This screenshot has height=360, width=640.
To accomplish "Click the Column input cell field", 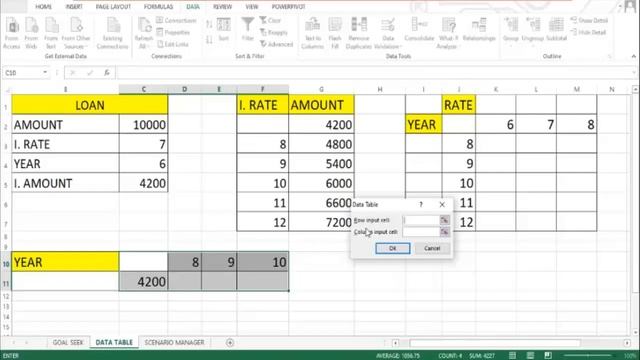I will click(421, 232).
